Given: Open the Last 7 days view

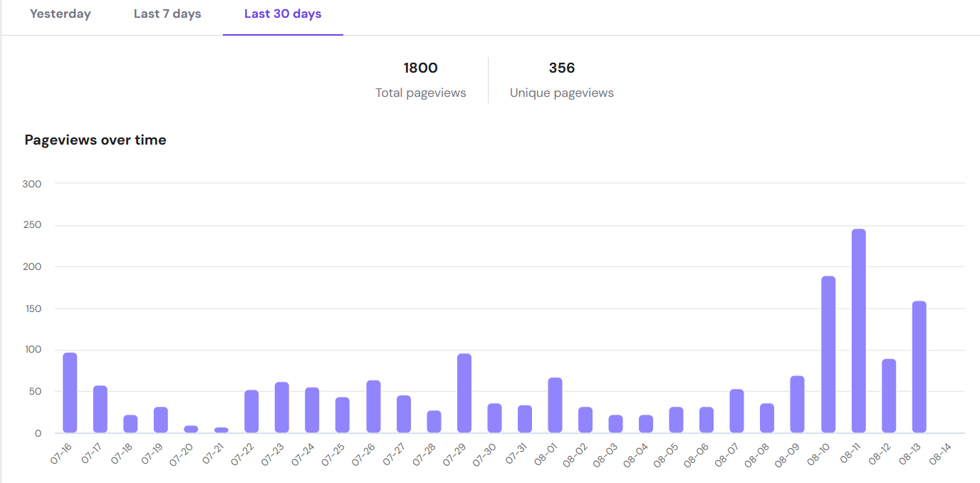Looking at the screenshot, I should coord(167,14).
